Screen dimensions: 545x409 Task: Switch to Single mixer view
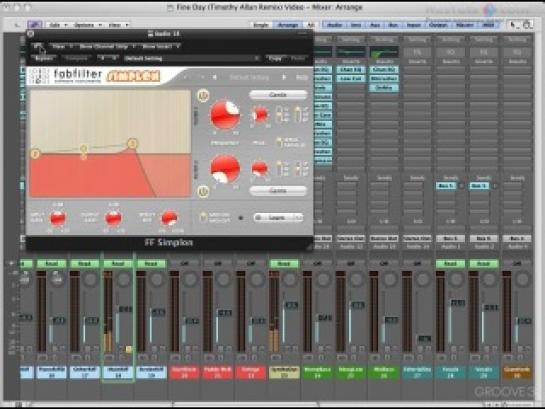click(261, 25)
